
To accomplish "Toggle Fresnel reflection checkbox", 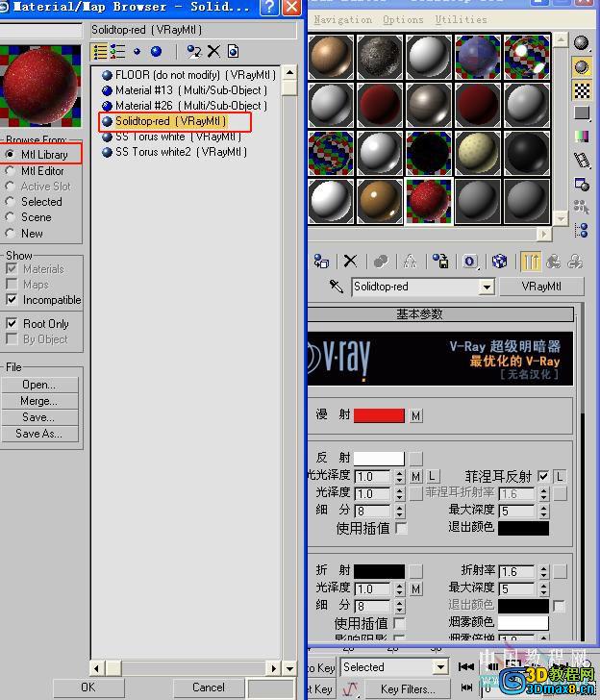I will 543,477.
